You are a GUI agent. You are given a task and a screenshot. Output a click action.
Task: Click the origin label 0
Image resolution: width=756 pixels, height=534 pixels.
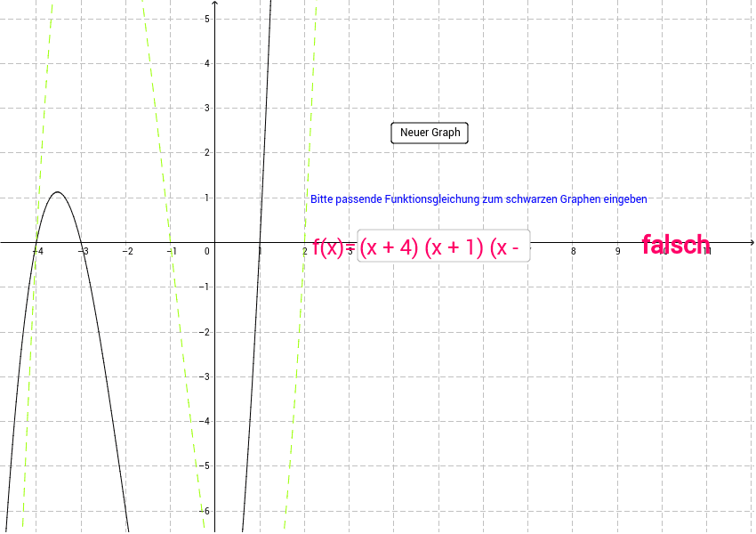tap(207, 251)
